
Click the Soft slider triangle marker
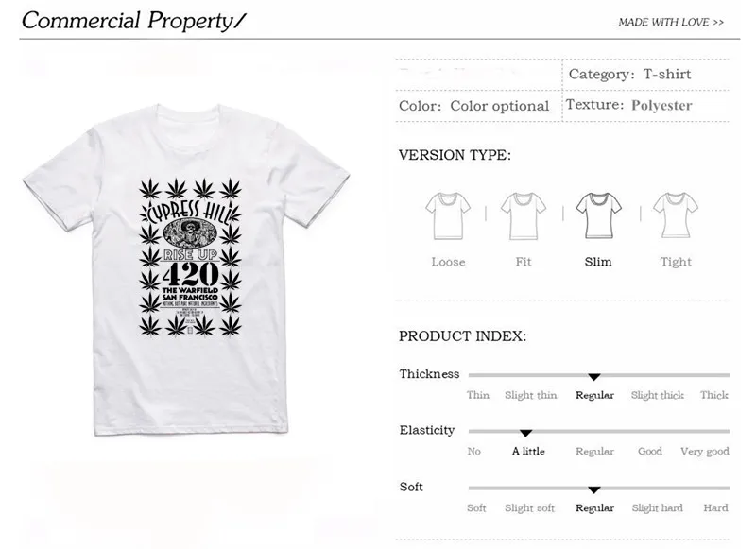point(594,489)
